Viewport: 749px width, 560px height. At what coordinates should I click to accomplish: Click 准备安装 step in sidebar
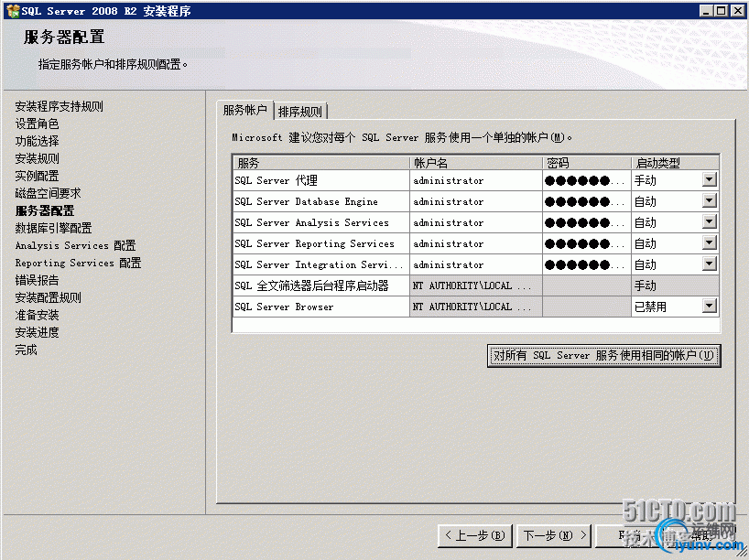[x=37, y=315]
